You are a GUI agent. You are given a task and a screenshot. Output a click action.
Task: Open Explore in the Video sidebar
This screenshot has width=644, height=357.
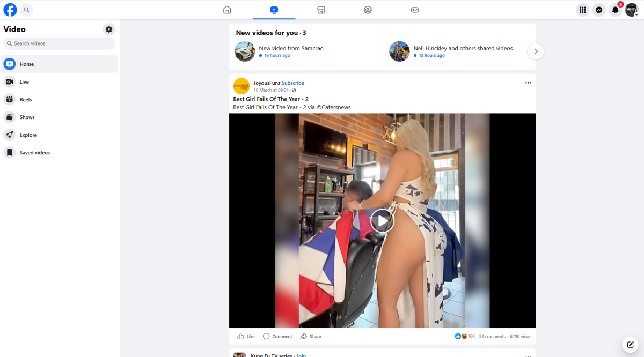(x=59, y=135)
